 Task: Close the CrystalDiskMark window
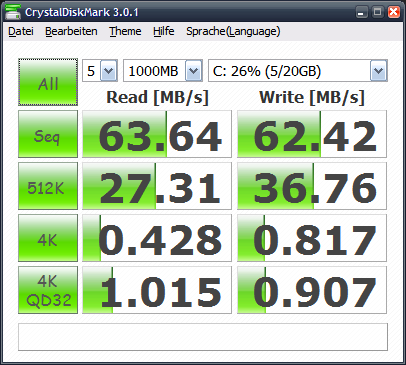pyautogui.click(x=394, y=12)
